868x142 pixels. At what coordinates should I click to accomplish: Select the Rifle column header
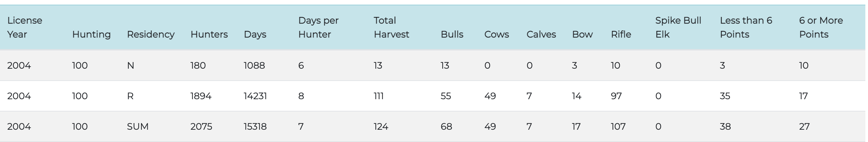point(621,35)
